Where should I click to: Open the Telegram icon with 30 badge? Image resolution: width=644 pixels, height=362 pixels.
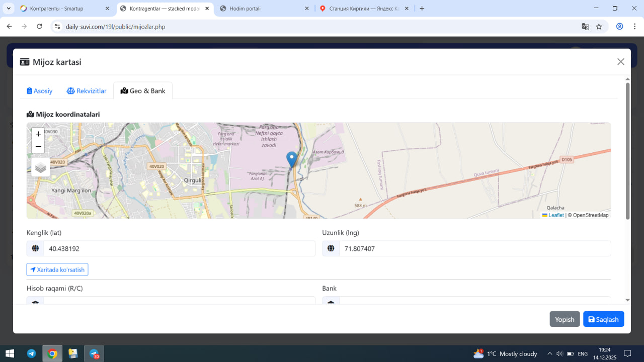coord(94,353)
